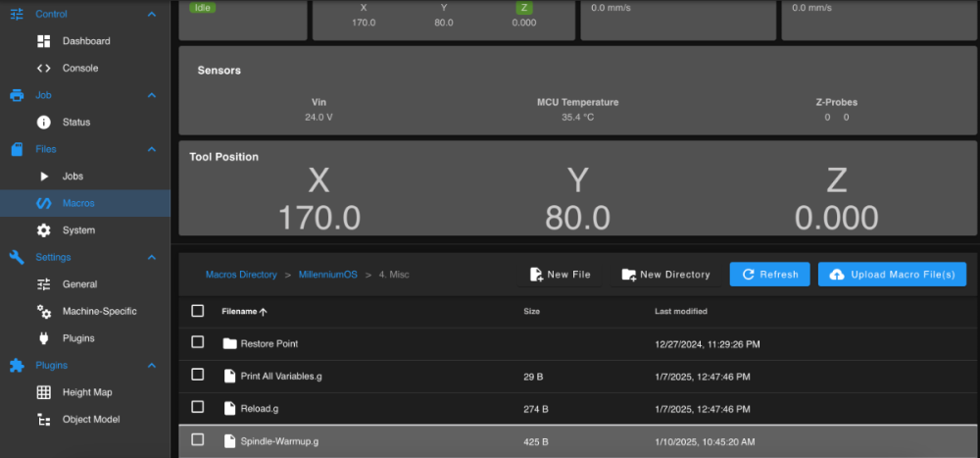980x458 pixels.
Task: Click the System gear icon
Action: pyautogui.click(x=44, y=230)
